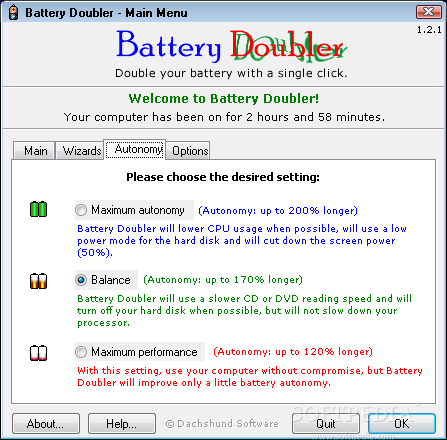Image resolution: width=447 pixels, height=440 pixels.
Task: Click the uptime message '2 hours and 58 minutes'
Action: tap(313, 117)
